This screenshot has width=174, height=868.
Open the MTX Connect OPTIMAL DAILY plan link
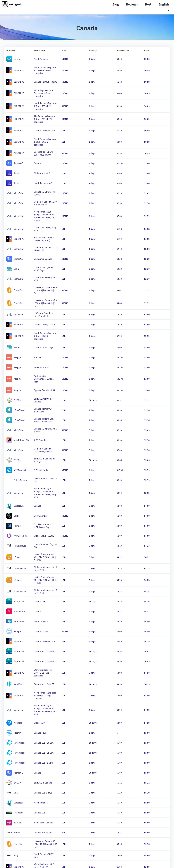click(41, 470)
